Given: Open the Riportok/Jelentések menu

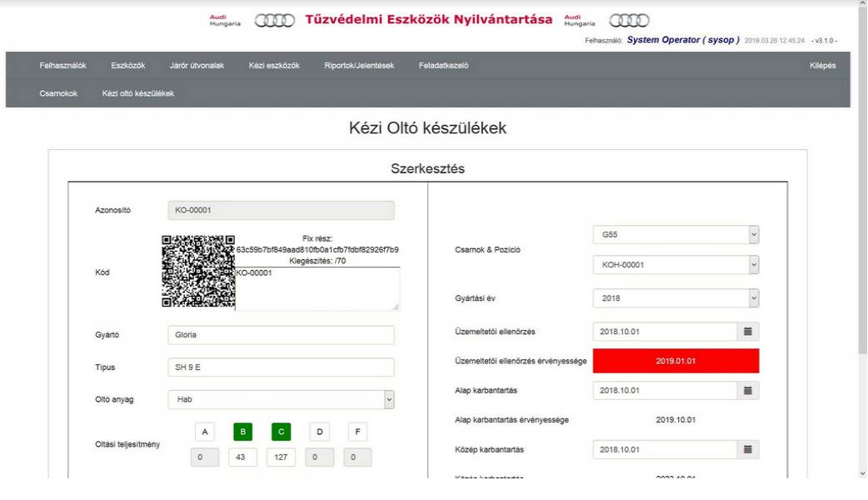Looking at the screenshot, I should click(359, 66).
